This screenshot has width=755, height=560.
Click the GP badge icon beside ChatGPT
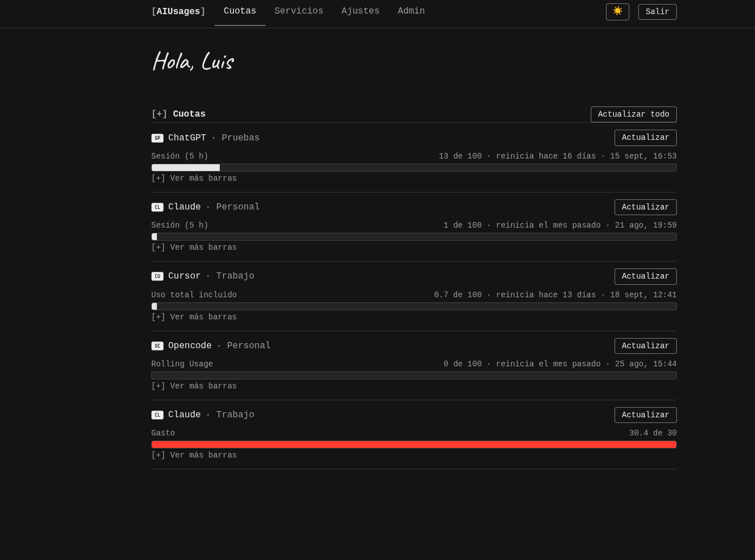coord(157,138)
